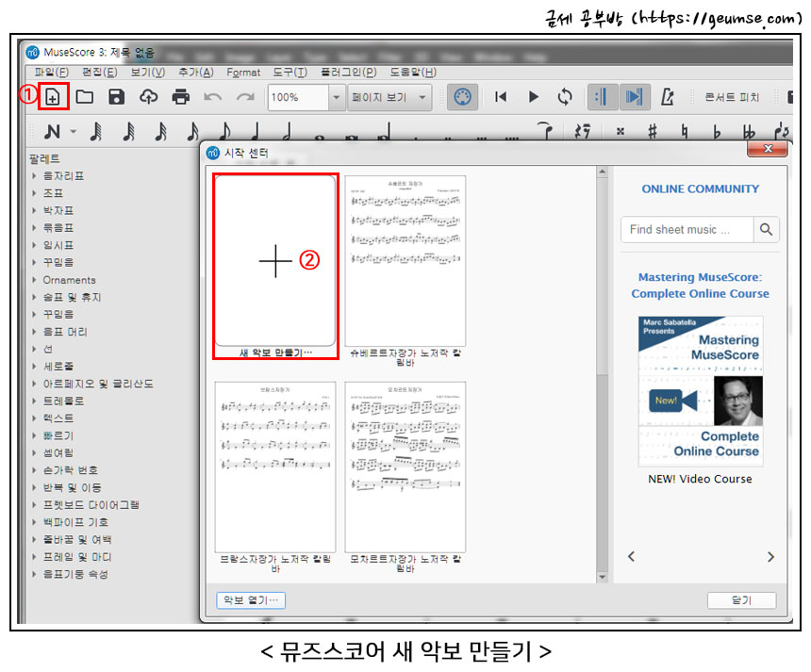The height and width of the screenshot is (672, 811).
Task: Toggle MIDI input in the toolbar
Action: pyautogui.click(x=462, y=97)
